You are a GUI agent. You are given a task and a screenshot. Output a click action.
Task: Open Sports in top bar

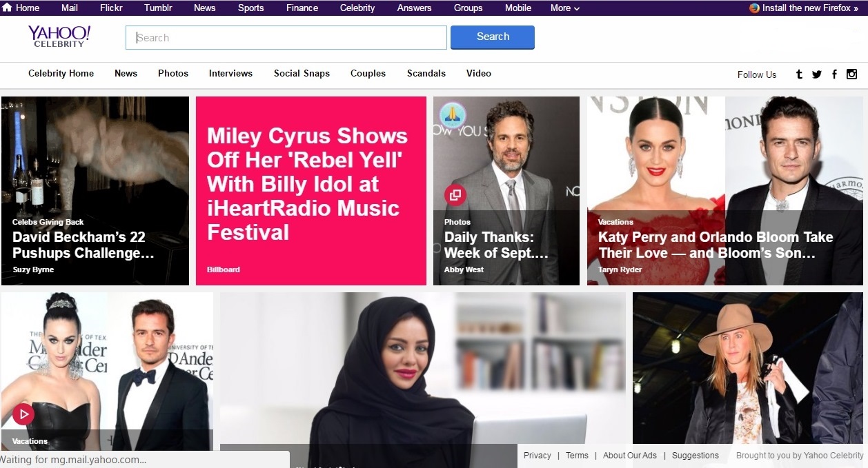250,8
